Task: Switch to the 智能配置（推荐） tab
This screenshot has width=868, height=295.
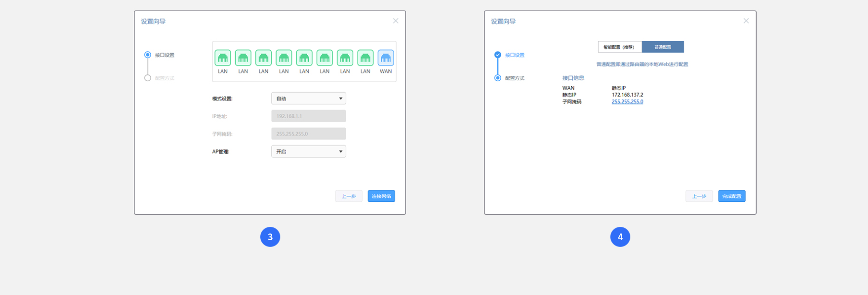Action: pyautogui.click(x=619, y=47)
